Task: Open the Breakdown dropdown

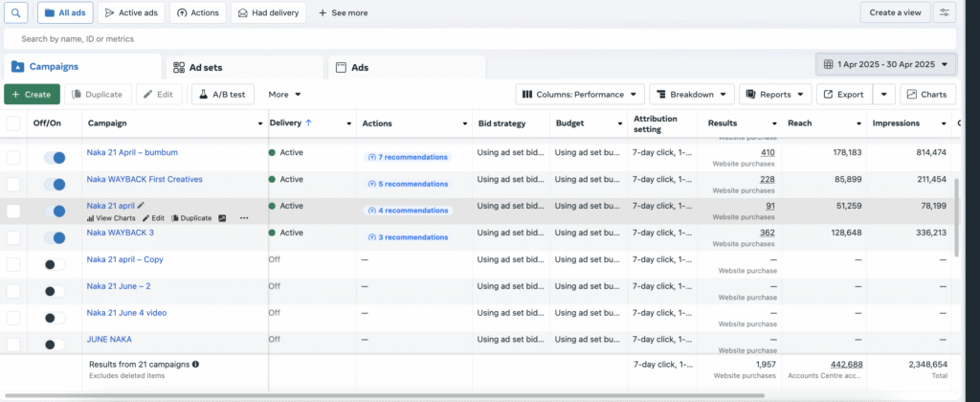Action: click(x=691, y=95)
